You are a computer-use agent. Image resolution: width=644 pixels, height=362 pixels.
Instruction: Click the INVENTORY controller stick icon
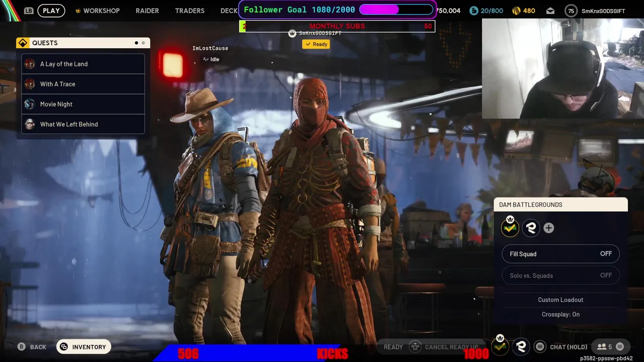[x=64, y=347]
